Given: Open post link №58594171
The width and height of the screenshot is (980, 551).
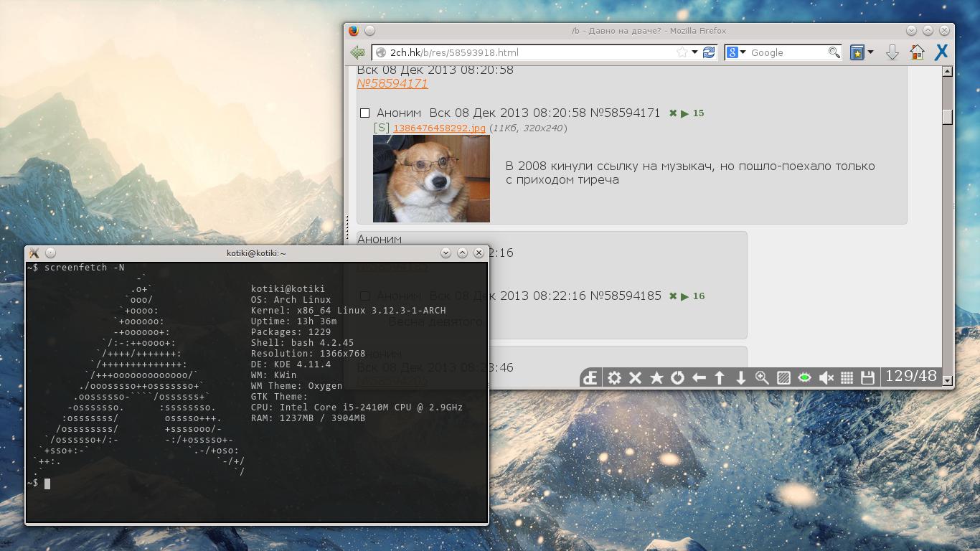Looking at the screenshot, I should point(392,83).
